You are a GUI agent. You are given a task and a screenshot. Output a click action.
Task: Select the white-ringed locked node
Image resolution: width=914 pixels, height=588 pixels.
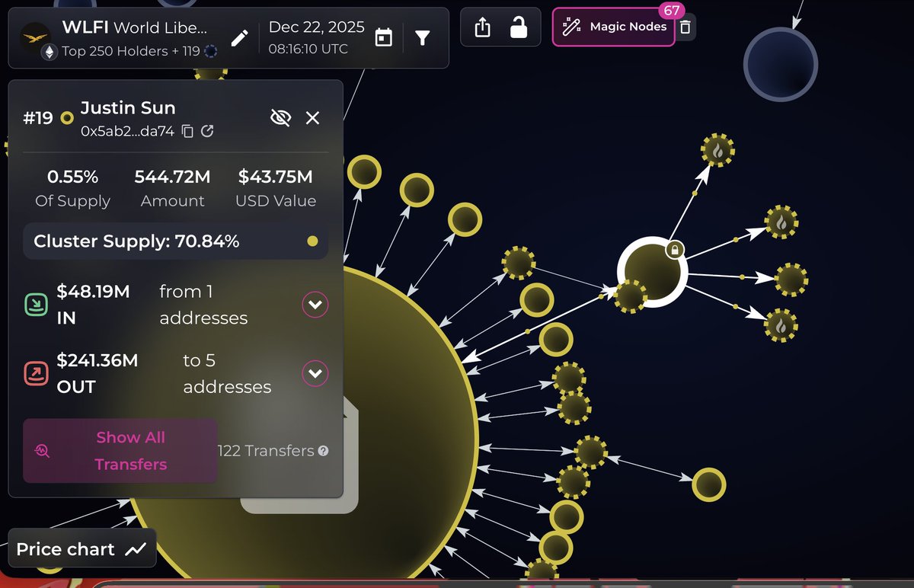(x=651, y=272)
